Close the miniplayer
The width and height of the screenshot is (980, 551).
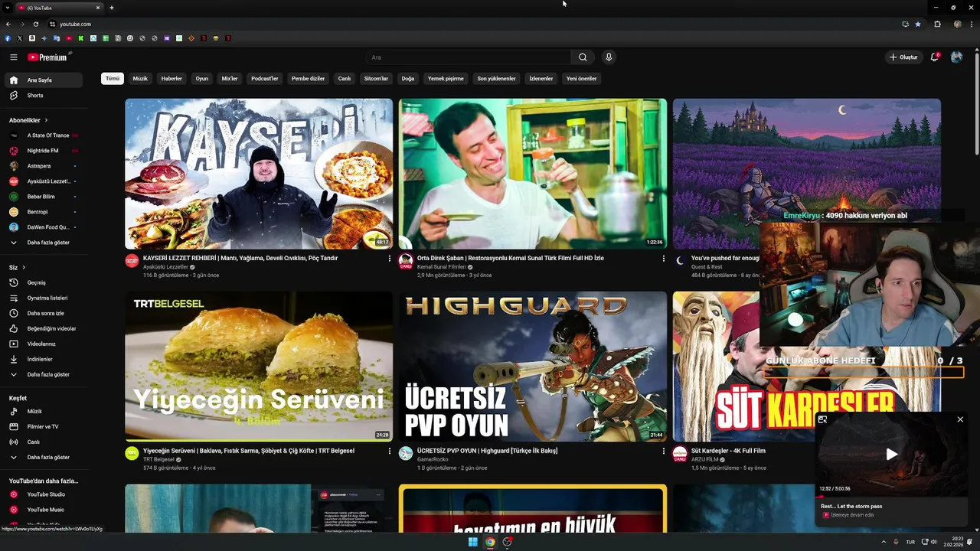(x=960, y=419)
